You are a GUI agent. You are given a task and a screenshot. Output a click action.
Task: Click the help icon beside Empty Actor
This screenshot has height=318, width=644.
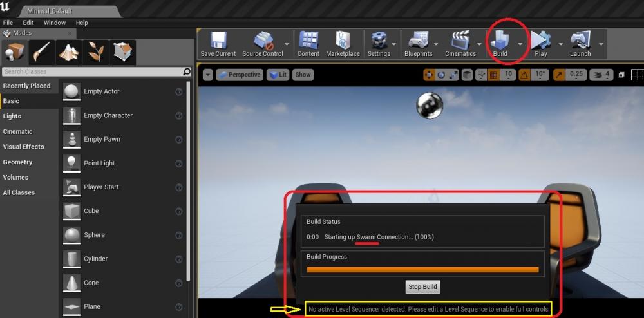tap(178, 92)
